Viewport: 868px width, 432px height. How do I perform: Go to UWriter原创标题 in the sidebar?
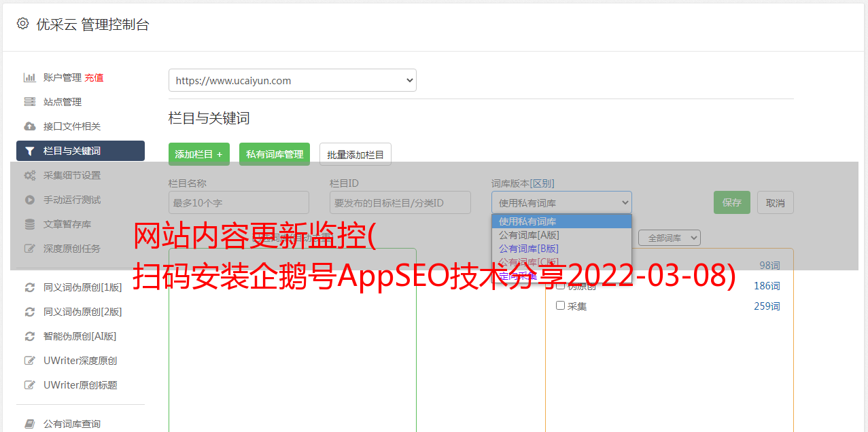[80, 385]
